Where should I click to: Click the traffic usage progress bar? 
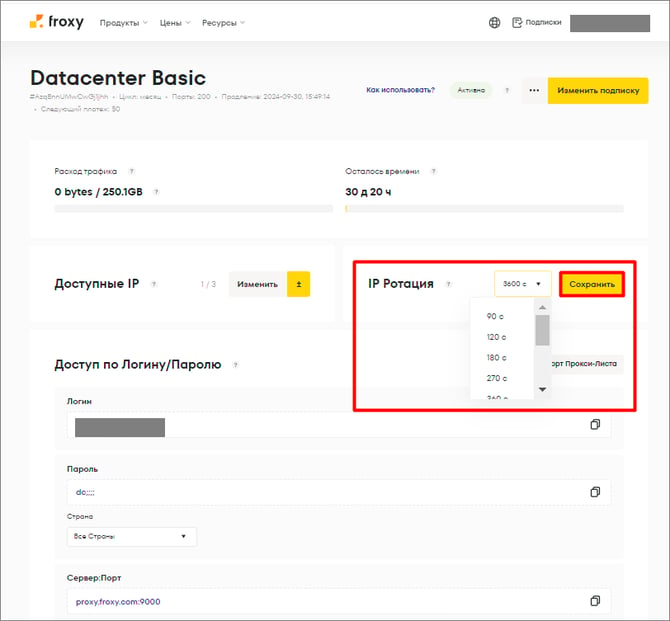pos(194,209)
